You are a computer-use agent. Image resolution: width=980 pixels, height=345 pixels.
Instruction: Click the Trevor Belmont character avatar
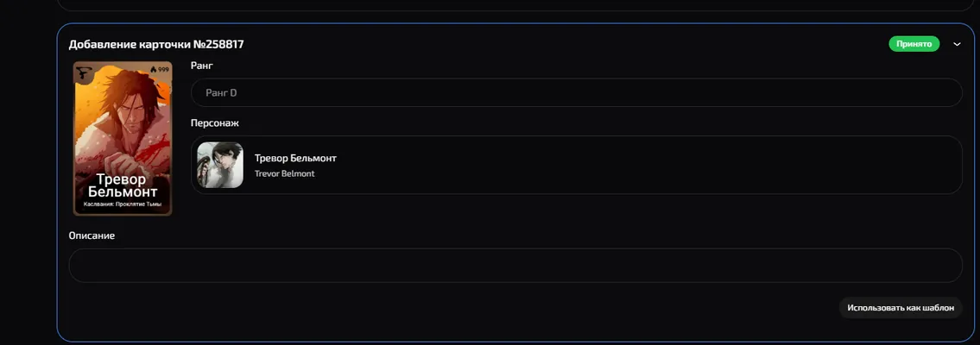tap(220, 165)
